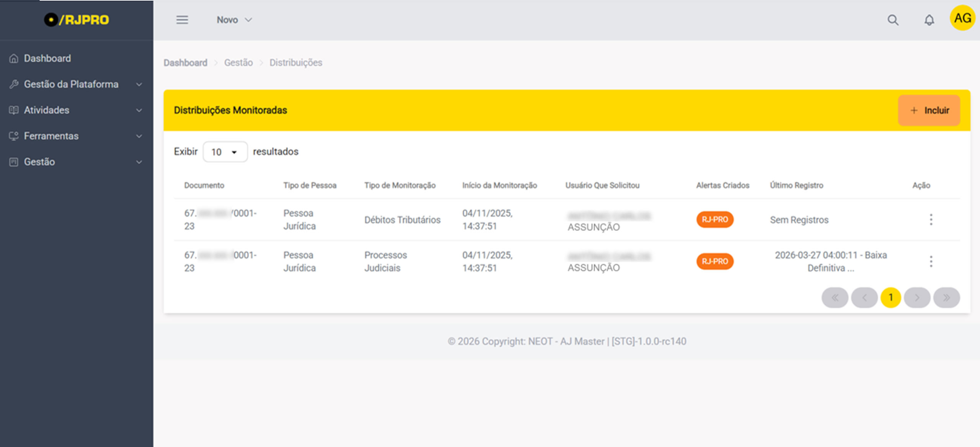This screenshot has height=447, width=980.
Task: Open the Novo dropdown
Action: click(x=234, y=20)
